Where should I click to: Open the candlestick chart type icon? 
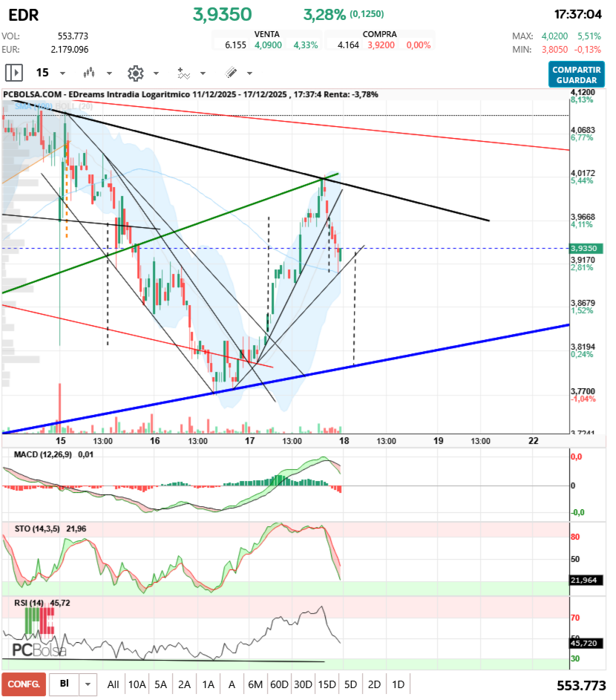89,72
